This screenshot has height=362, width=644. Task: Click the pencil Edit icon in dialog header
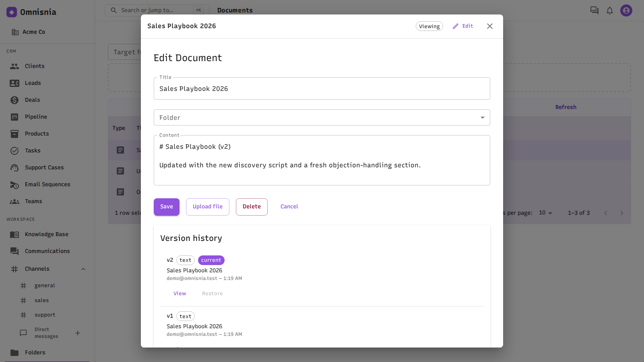456,26
